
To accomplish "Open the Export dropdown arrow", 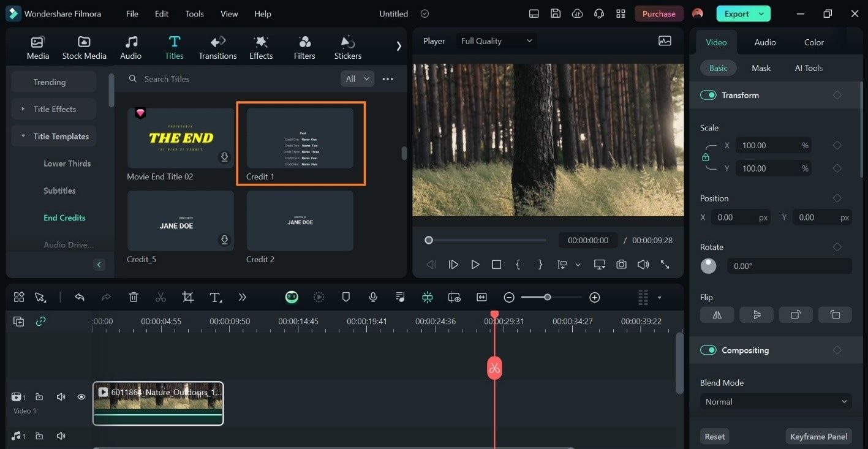I will click(x=761, y=13).
